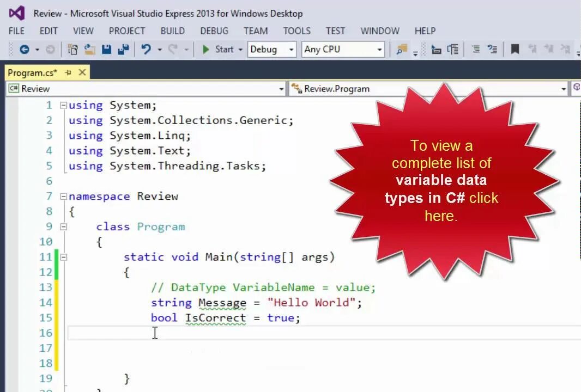The height and width of the screenshot is (392, 581).
Task: Open the Navigate Backward history dropdown arrow
Action: point(37,50)
